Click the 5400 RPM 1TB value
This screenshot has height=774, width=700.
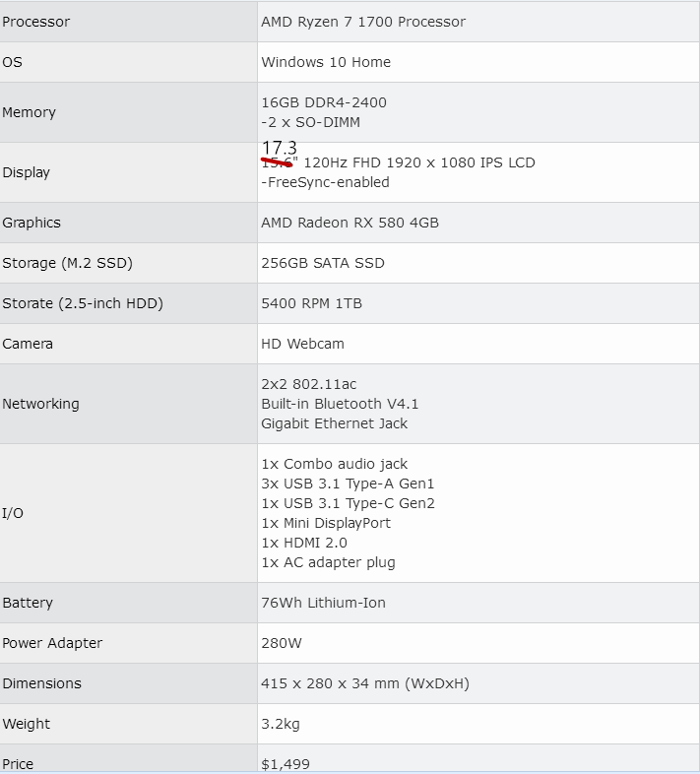(311, 303)
